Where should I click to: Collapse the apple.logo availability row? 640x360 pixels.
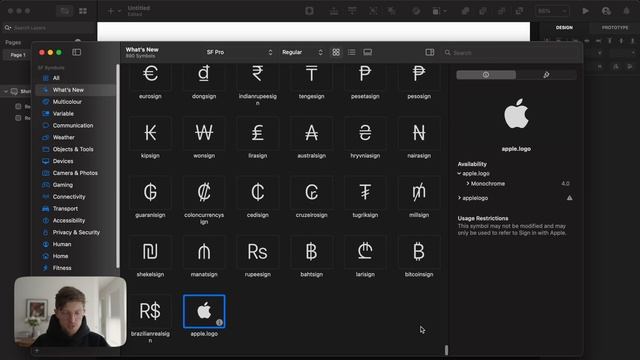click(x=459, y=173)
